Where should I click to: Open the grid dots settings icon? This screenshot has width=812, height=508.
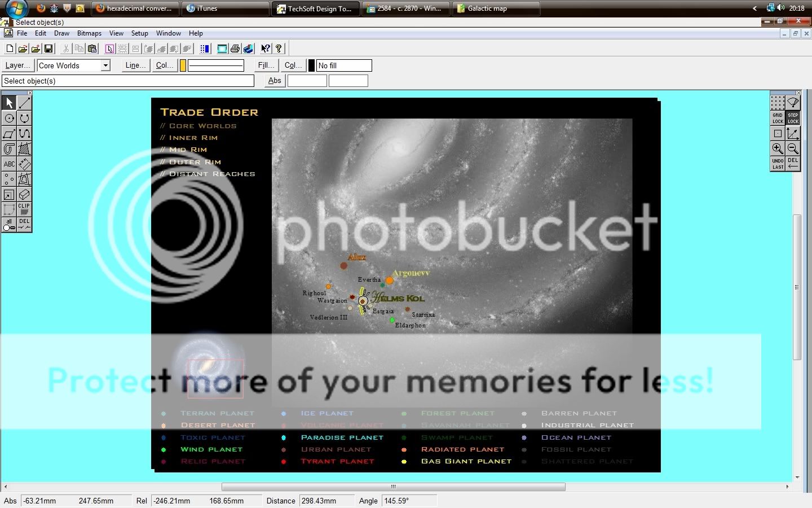coord(778,103)
